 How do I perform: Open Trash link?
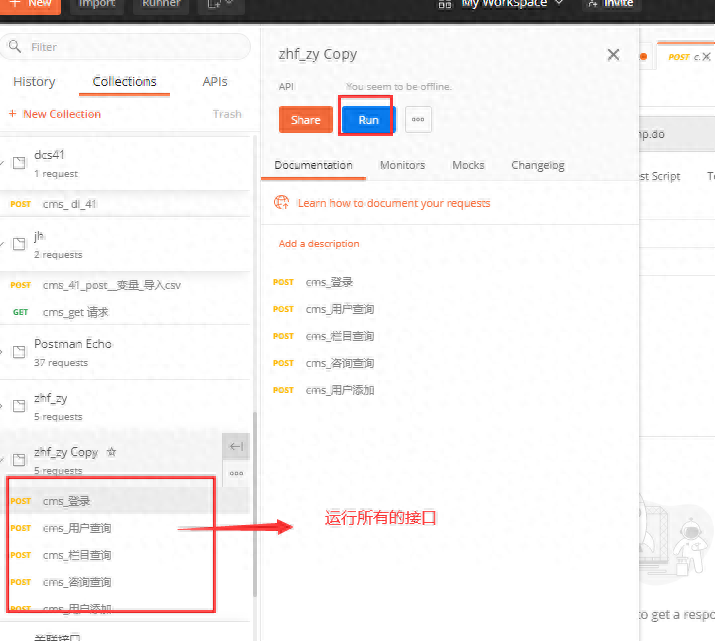click(x=227, y=114)
